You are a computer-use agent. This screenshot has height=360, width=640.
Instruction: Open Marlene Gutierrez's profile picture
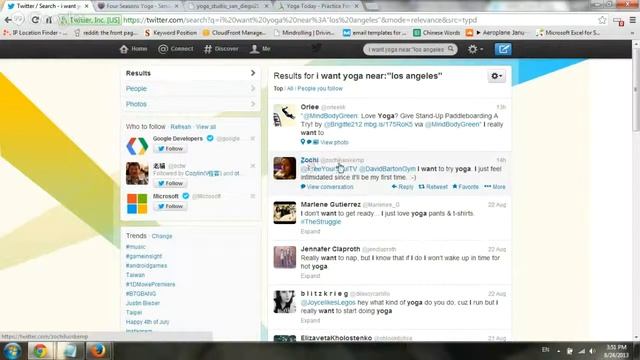pos(284,213)
